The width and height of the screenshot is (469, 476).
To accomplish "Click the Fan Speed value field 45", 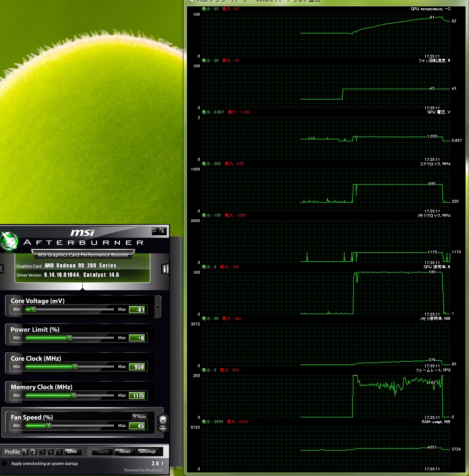I will click(x=138, y=426).
